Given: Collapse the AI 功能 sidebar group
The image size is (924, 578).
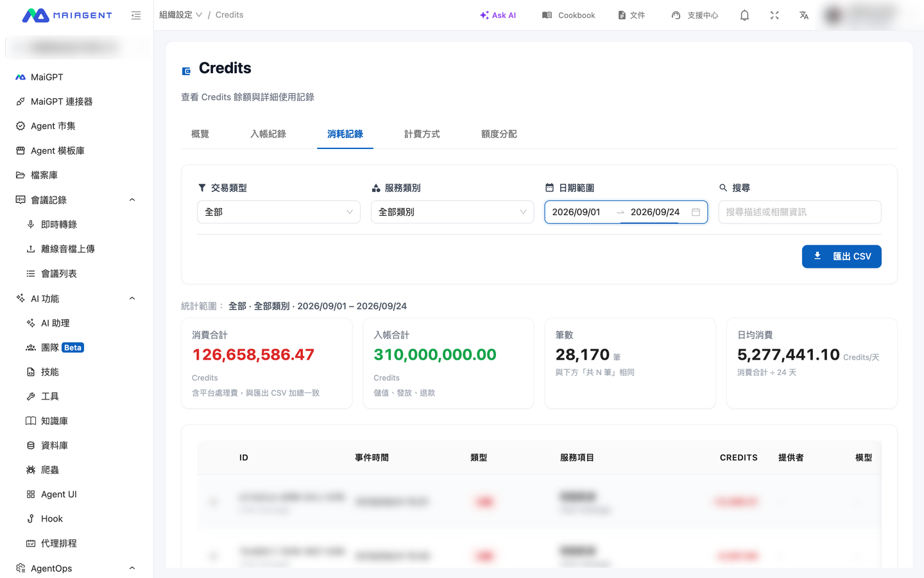Looking at the screenshot, I should [132, 299].
